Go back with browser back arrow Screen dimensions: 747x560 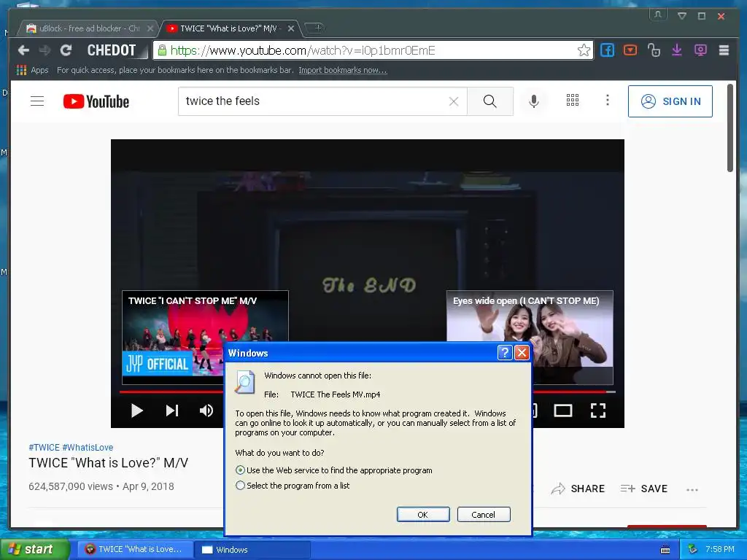click(23, 50)
